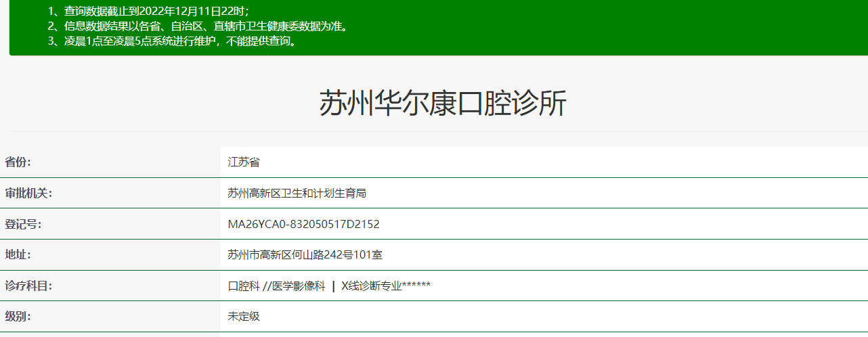Click the 口腔科 //医学影像科 departments value
The width and height of the screenshot is (868, 337).
click(x=330, y=286)
